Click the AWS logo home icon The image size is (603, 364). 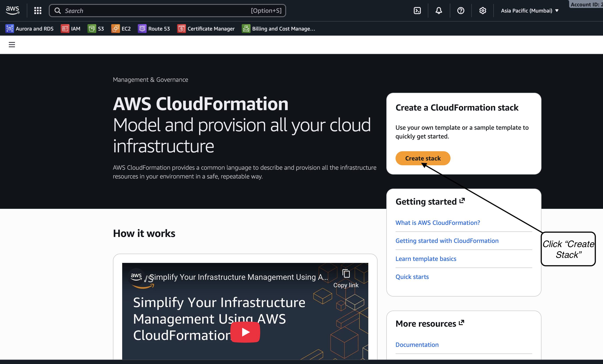[x=12, y=10]
